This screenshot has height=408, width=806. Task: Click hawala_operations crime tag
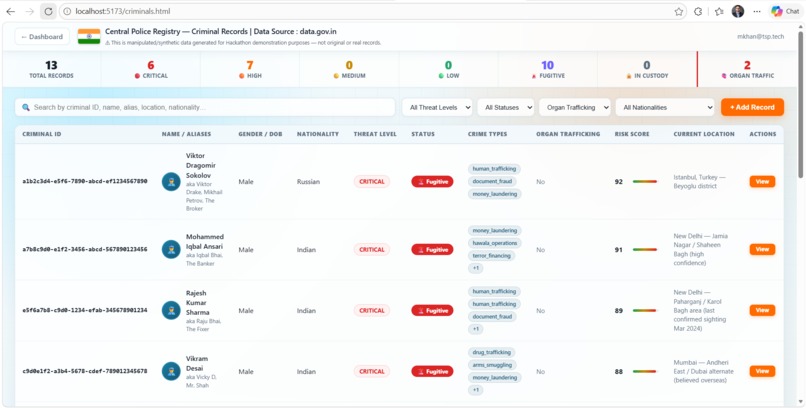click(x=494, y=243)
